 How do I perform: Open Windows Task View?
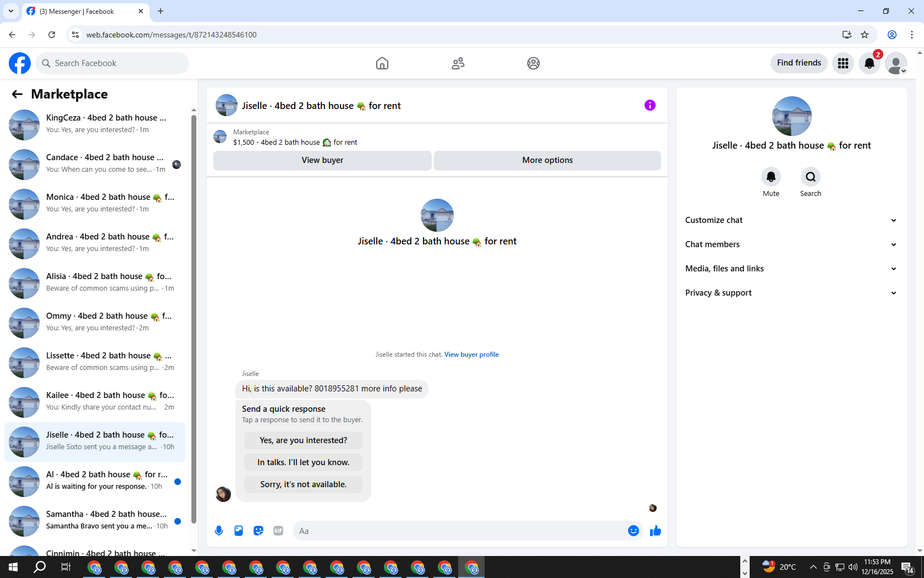point(66,567)
